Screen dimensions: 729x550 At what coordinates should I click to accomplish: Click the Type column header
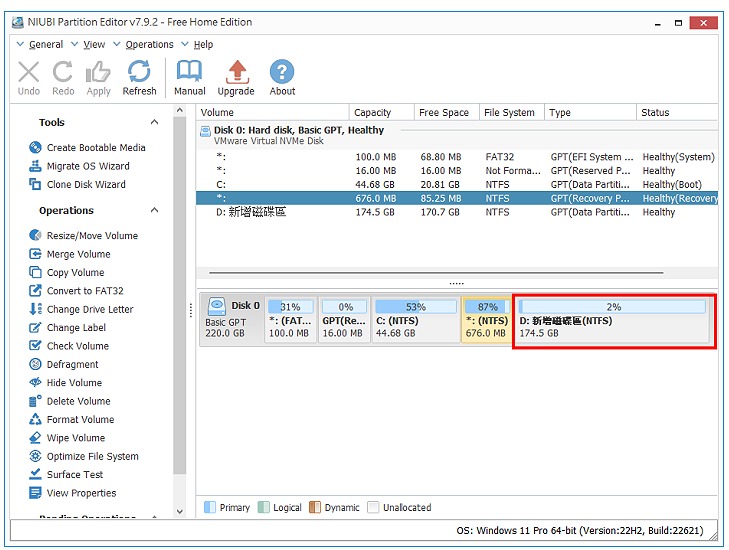(590, 113)
